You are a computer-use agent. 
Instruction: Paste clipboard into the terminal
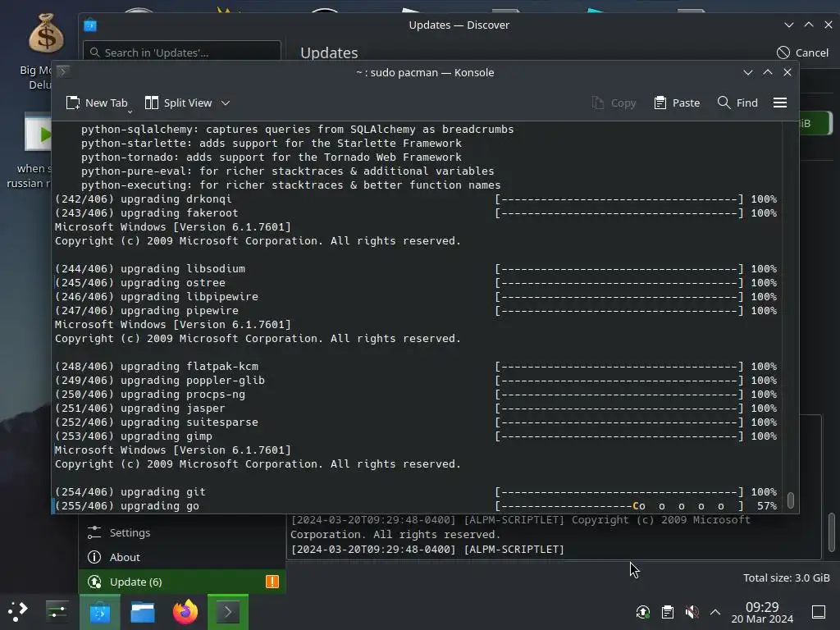click(677, 103)
